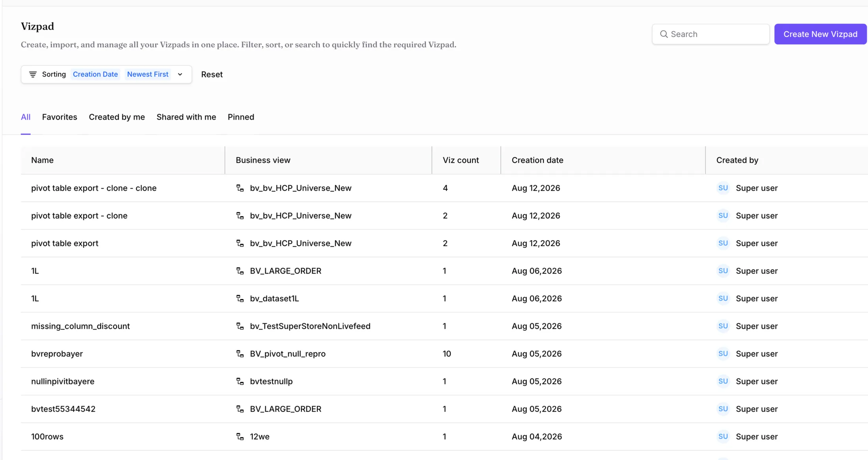Screen dimensions: 868x460
Task: Click the bvtestnullp business view
Action: pos(271,381)
